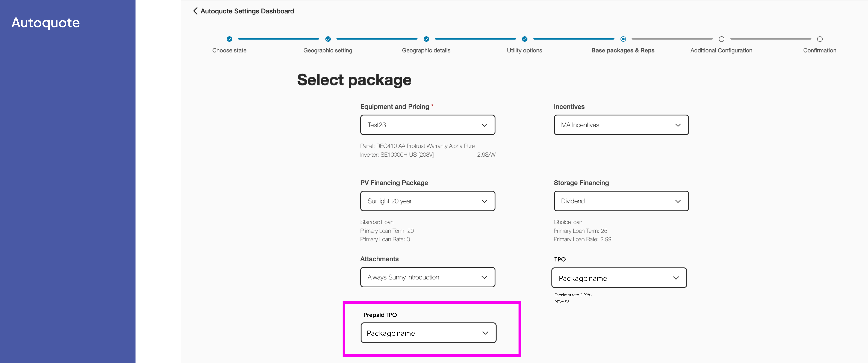The height and width of the screenshot is (363, 868).
Task: Click the back arrow beside Autoquote Settings Dashboard
Action: click(x=195, y=11)
